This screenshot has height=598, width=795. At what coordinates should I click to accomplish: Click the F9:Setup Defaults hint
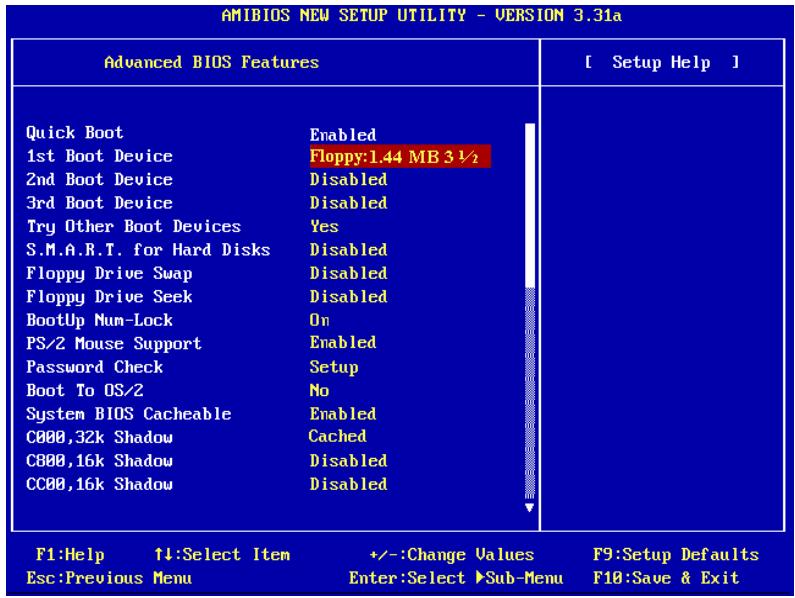pyautogui.click(x=676, y=555)
